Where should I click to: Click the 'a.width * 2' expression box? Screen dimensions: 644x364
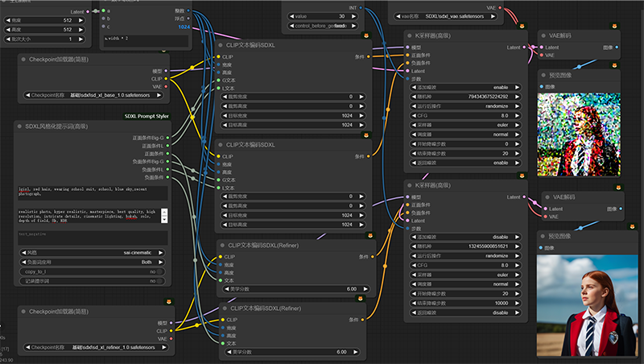point(146,41)
